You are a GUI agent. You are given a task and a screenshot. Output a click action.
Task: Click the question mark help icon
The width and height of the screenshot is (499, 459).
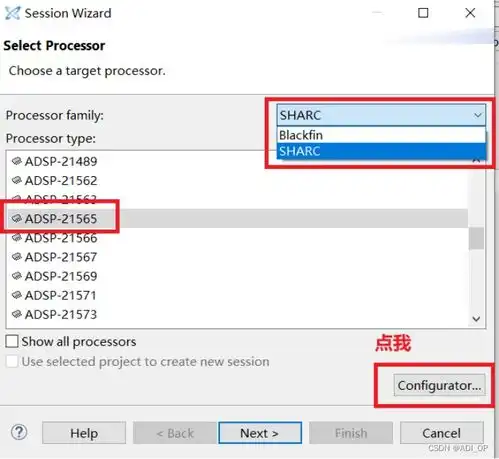19,432
